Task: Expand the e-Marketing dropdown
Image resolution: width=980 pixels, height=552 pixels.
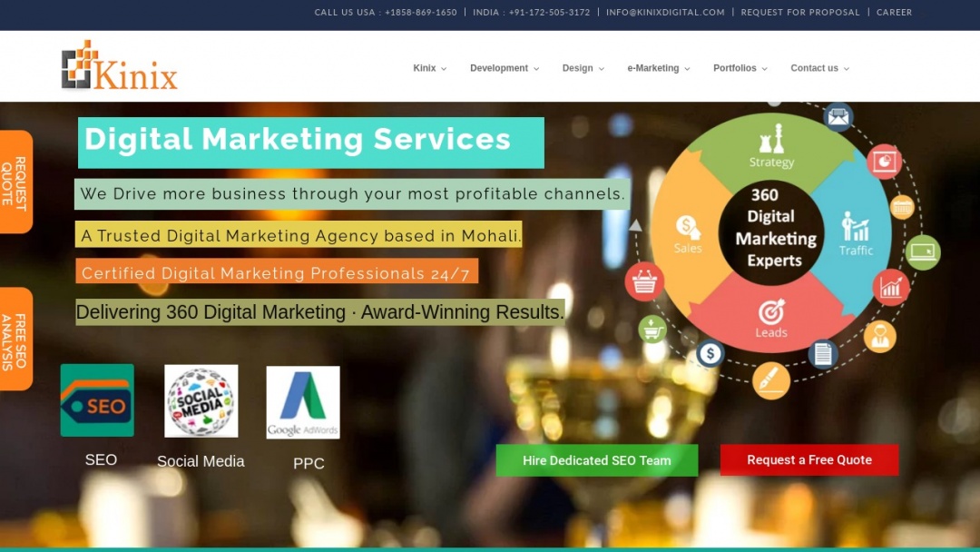Action: coord(653,68)
